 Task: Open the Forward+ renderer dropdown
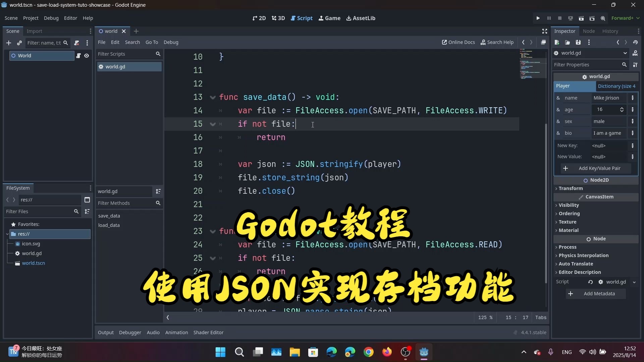625,18
